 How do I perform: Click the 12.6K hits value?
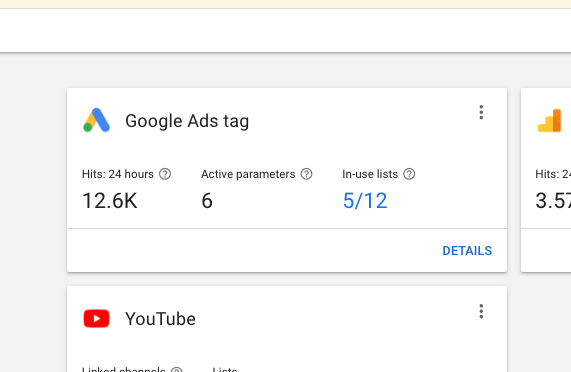[x=110, y=201]
